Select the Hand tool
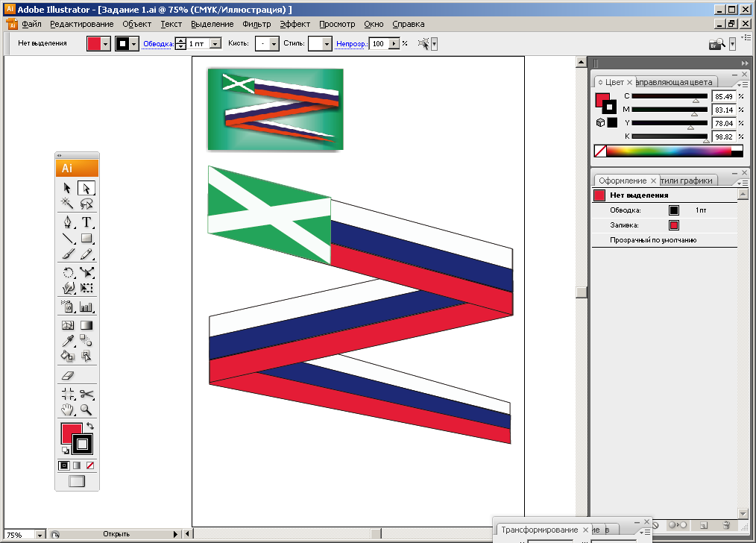This screenshot has width=756, height=543. [68, 410]
